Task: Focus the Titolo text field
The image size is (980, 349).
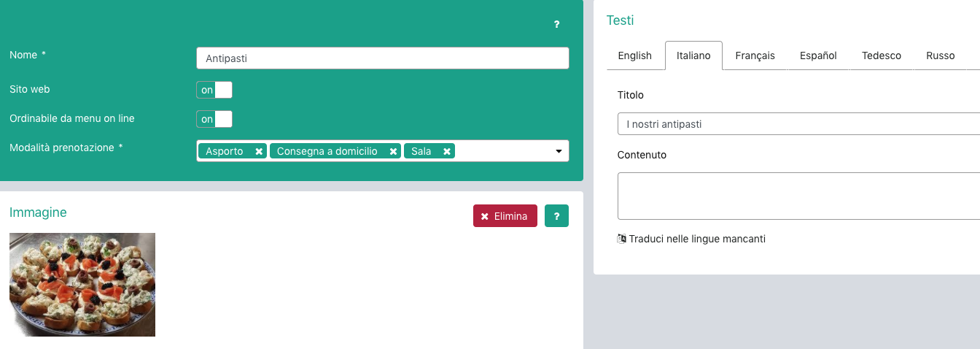Action: coord(798,124)
